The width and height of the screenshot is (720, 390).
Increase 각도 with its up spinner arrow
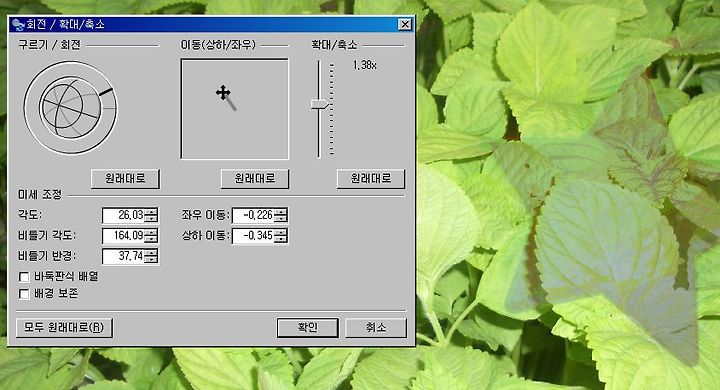[151, 212]
